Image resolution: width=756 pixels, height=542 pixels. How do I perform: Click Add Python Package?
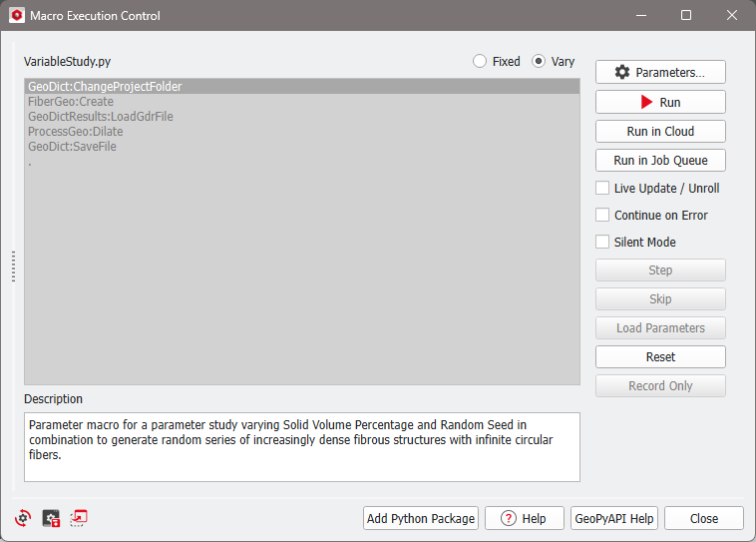pos(421,518)
